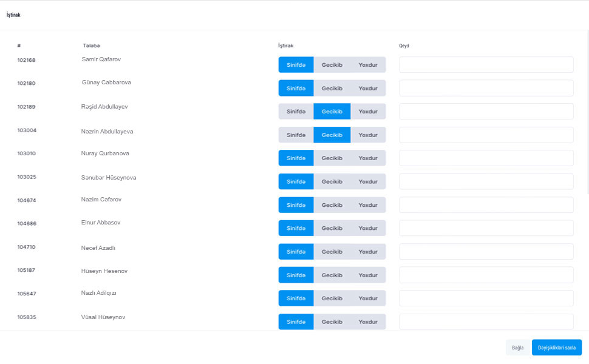The image size is (589, 364).
Task: Mark Nuray Qurbanova as Gecikib
Action: (332, 158)
